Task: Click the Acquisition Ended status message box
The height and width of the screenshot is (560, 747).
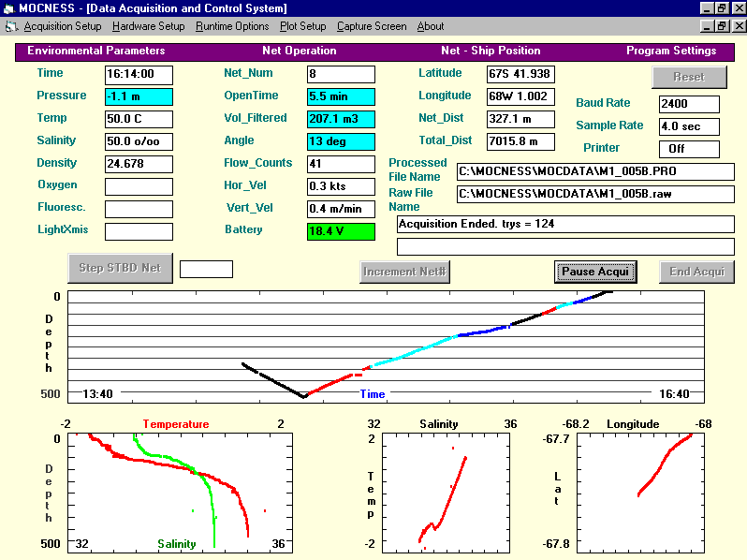Action: pyautogui.click(x=565, y=224)
